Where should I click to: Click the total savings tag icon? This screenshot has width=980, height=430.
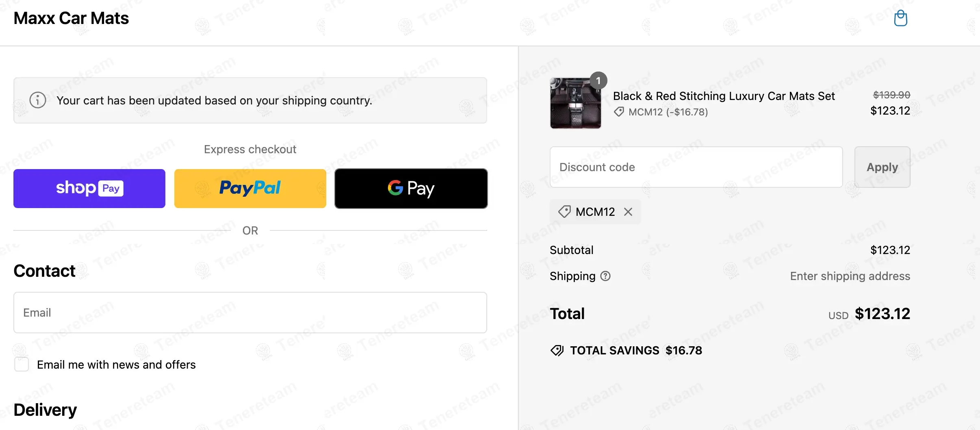(557, 350)
